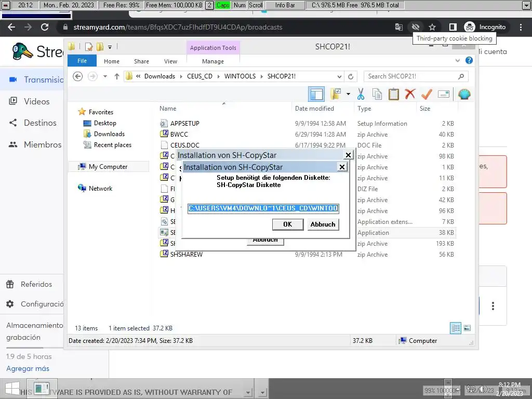Click the Cut scissors icon in Explorer toolbar

(x=361, y=94)
